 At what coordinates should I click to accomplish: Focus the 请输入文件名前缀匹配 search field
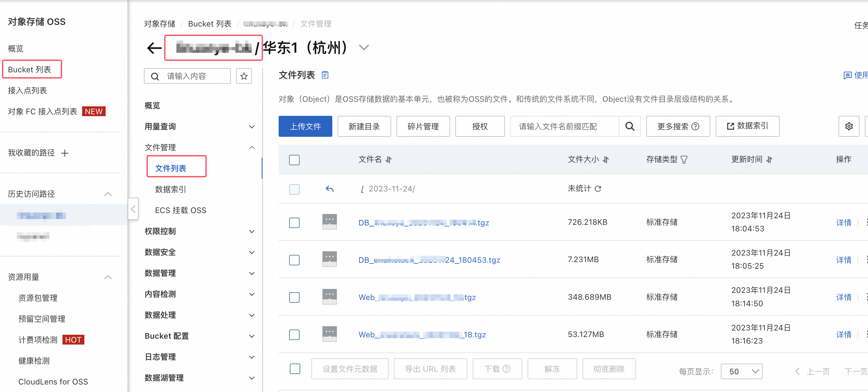tap(565, 126)
